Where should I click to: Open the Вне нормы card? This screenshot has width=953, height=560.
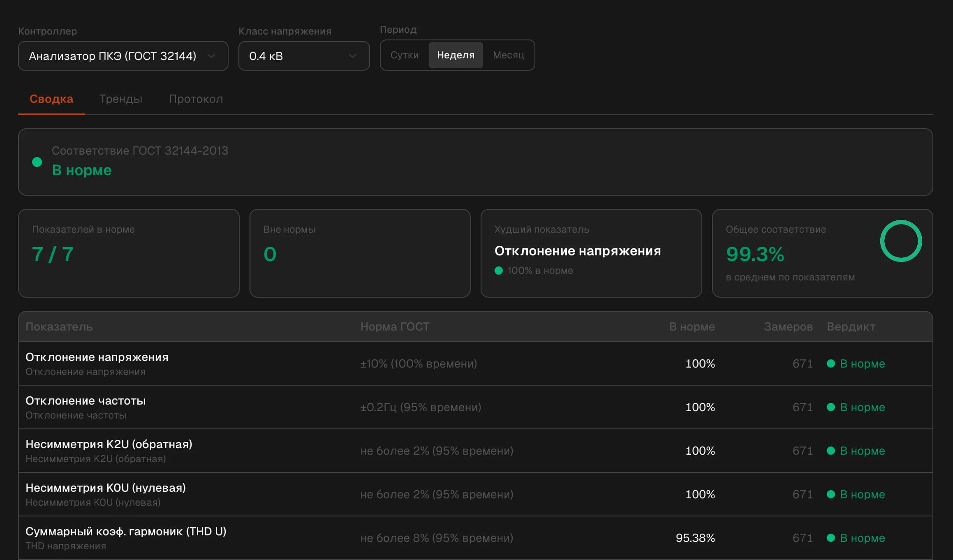[x=360, y=253]
